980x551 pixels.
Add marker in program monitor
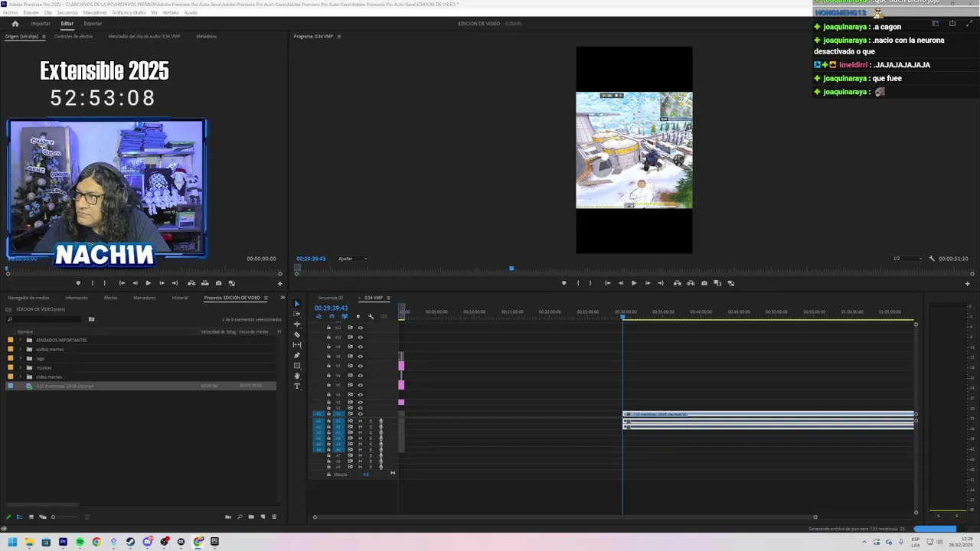tap(564, 283)
